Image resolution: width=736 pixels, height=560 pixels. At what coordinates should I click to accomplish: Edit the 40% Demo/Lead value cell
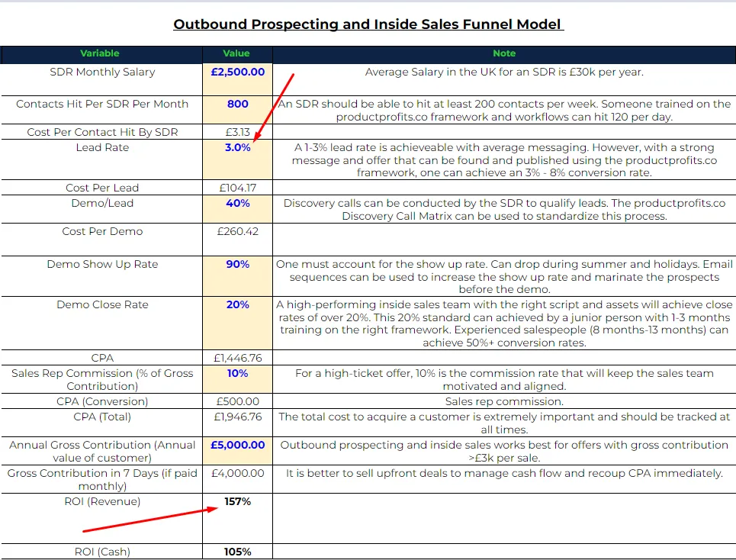pos(237,209)
